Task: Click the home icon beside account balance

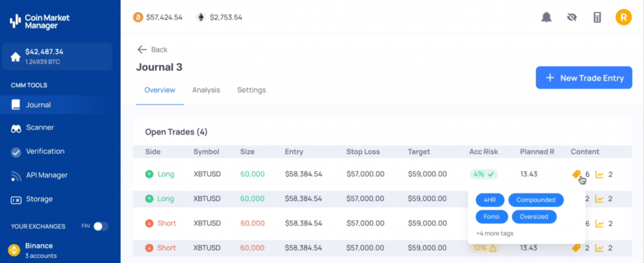Action: pos(16,57)
